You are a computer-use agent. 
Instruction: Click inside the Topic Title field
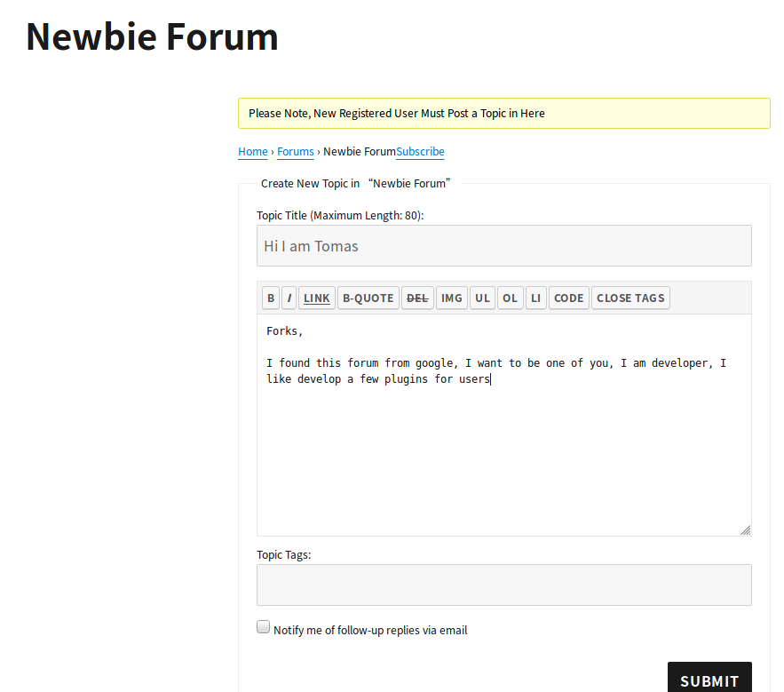503,245
